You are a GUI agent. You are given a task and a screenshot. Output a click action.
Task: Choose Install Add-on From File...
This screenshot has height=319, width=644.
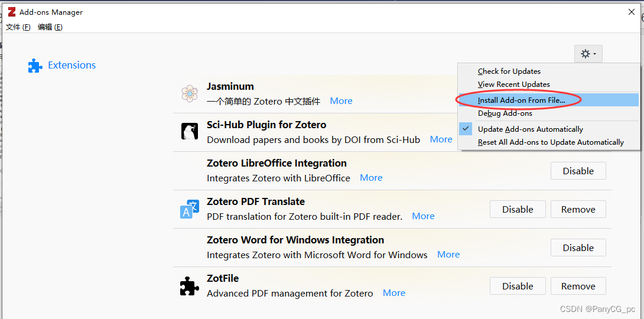(x=548, y=100)
